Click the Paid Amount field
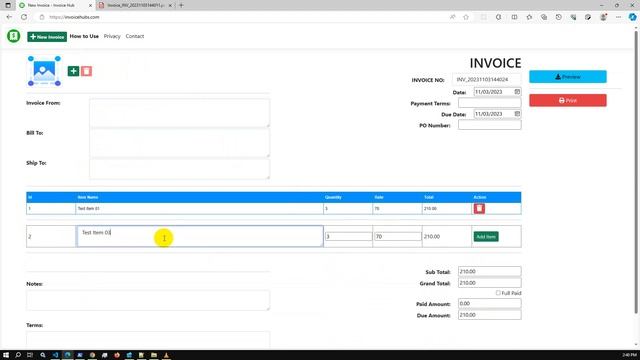 tap(489, 303)
